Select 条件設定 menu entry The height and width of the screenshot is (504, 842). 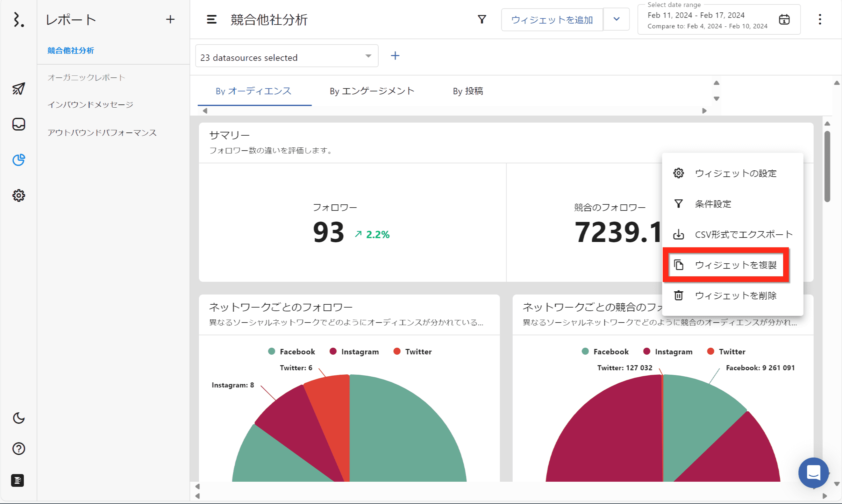[733, 204]
